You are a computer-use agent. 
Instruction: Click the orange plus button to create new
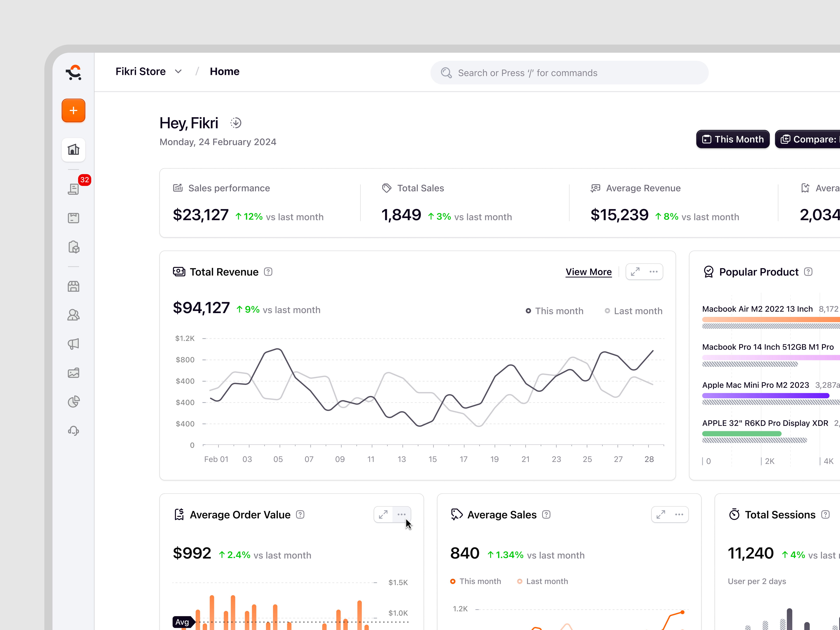(x=73, y=110)
